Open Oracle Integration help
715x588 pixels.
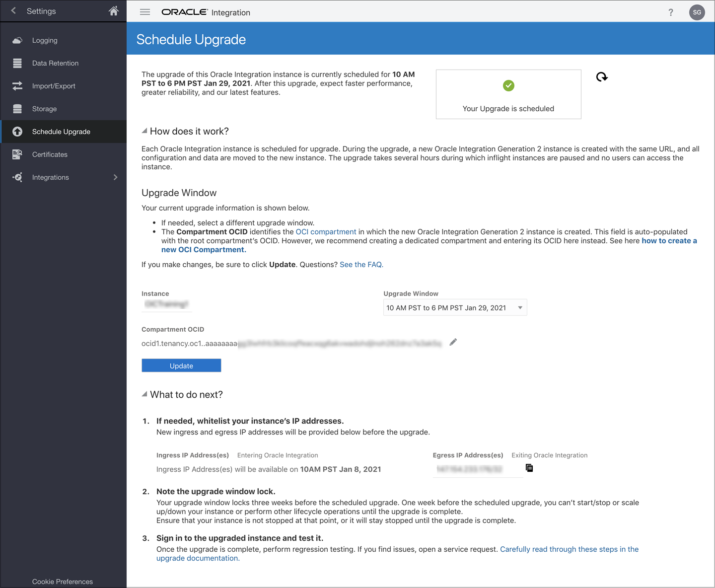[670, 12]
